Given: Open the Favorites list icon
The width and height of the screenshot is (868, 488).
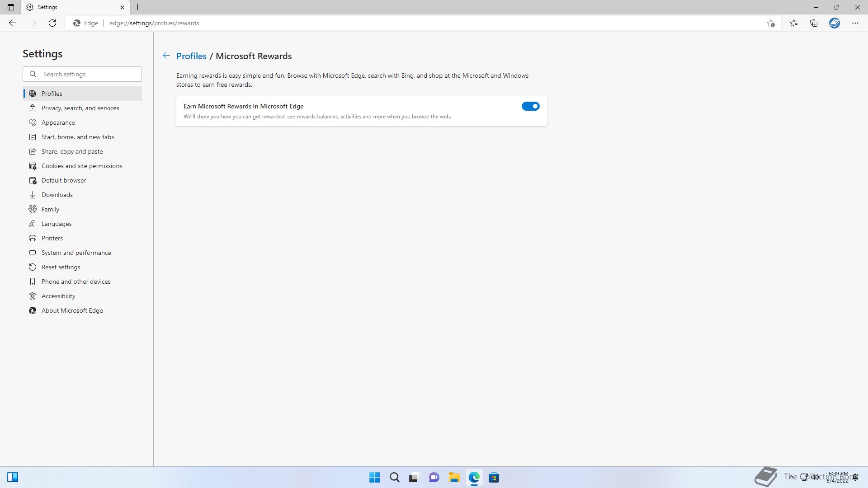Looking at the screenshot, I should point(794,23).
